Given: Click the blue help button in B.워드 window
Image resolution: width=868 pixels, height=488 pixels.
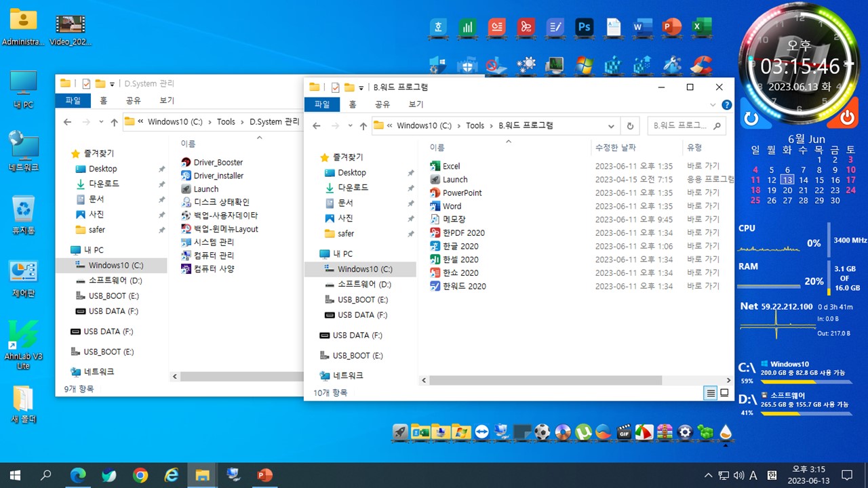Looking at the screenshot, I should coord(726,105).
